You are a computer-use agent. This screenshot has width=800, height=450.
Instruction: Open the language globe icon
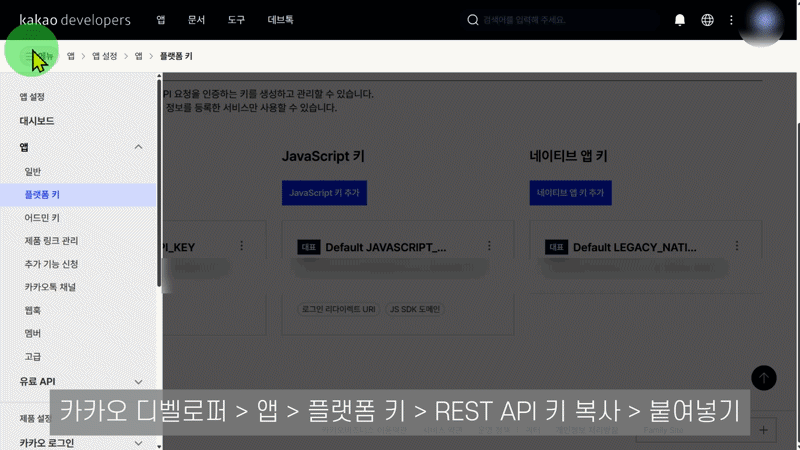708,20
